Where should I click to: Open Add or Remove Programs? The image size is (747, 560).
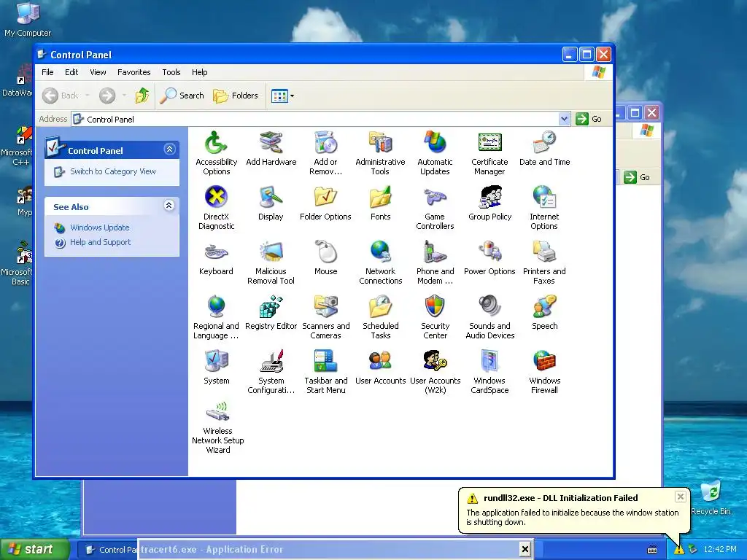click(x=326, y=153)
